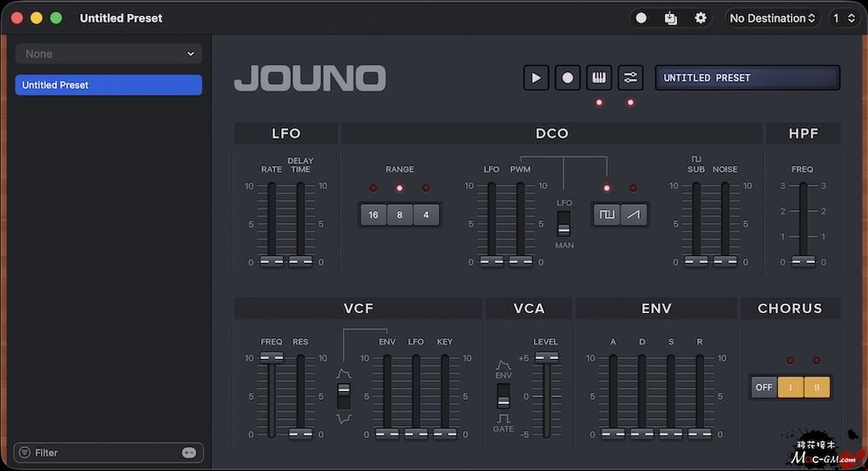Click the filter options icon at bottom

[x=188, y=453]
